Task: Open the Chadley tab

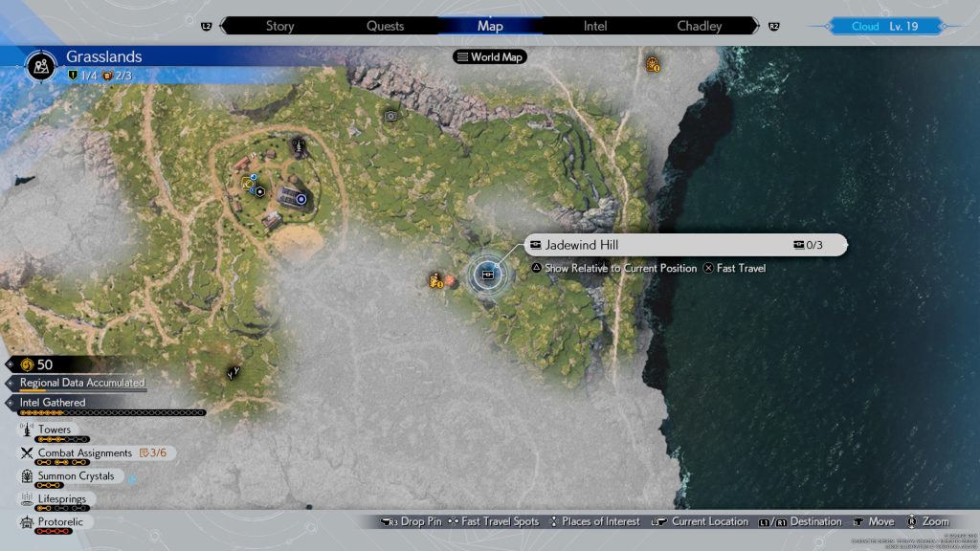Action: [x=699, y=26]
